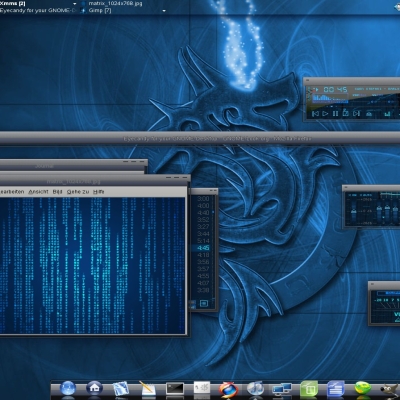Click the spectrum visualizer in XMMS
The height and width of the screenshot is (400, 400).
click(x=330, y=98)
